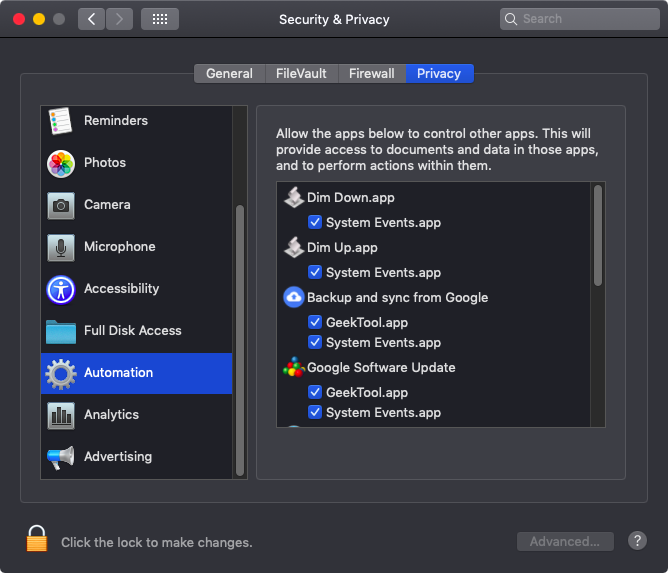Click the Full Disk Access folder icon

tap(61, 332)
